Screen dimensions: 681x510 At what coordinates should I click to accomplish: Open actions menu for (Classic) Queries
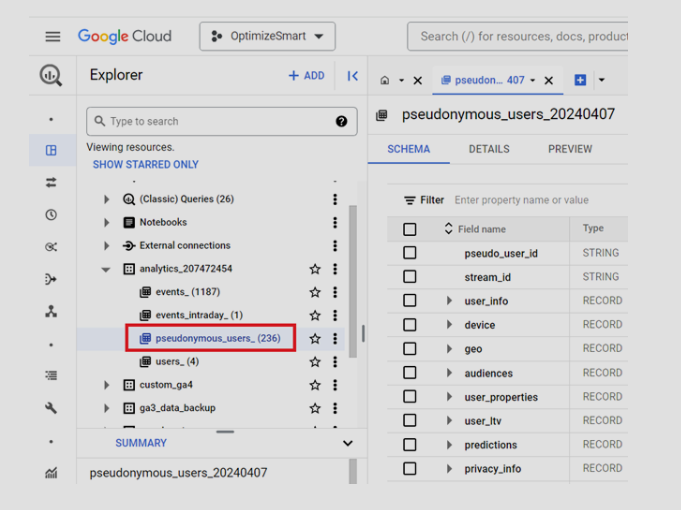point(335,199)
